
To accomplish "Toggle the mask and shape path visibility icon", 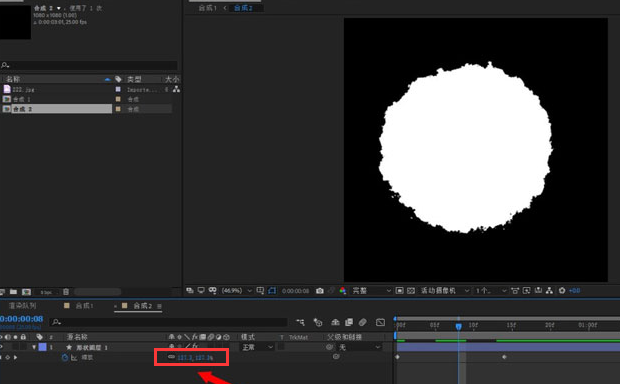I will [x=272, y=291].
